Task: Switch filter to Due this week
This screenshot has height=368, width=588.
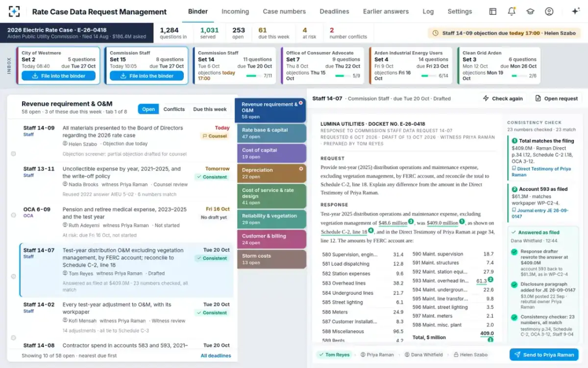Action: (x=210, y=109)
